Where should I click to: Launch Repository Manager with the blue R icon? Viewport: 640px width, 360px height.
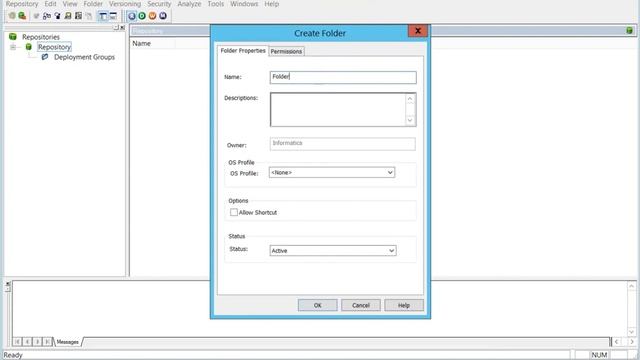click(x=131, y=16)
